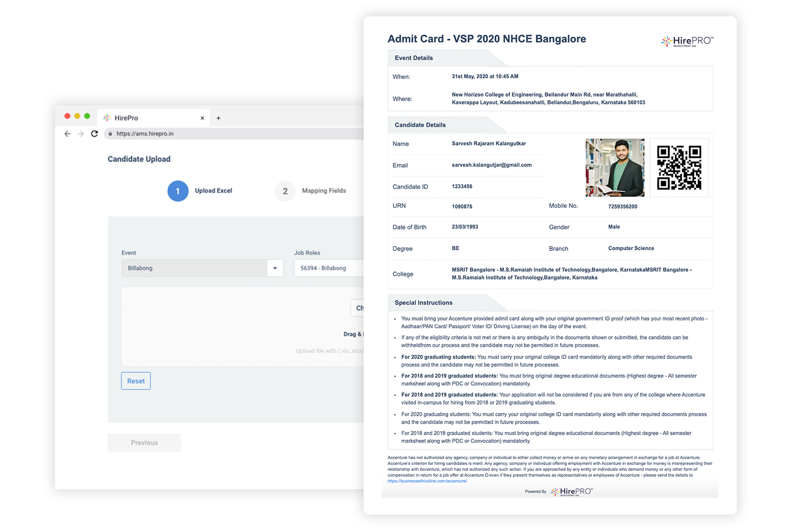Select step 2 Mapping Fields
Viewport: 812px width, 531px height.
(285, 191)
